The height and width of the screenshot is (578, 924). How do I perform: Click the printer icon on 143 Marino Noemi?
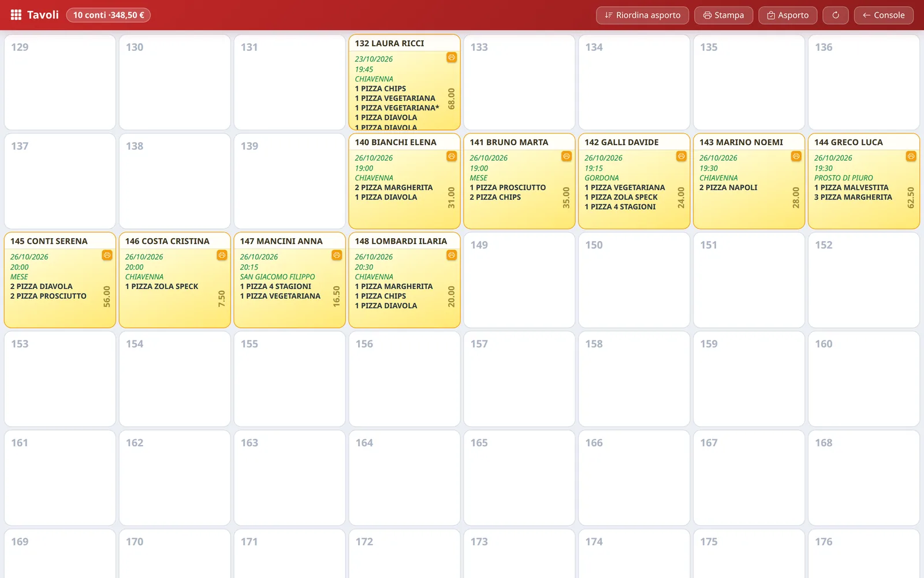(x=796, y=156)
